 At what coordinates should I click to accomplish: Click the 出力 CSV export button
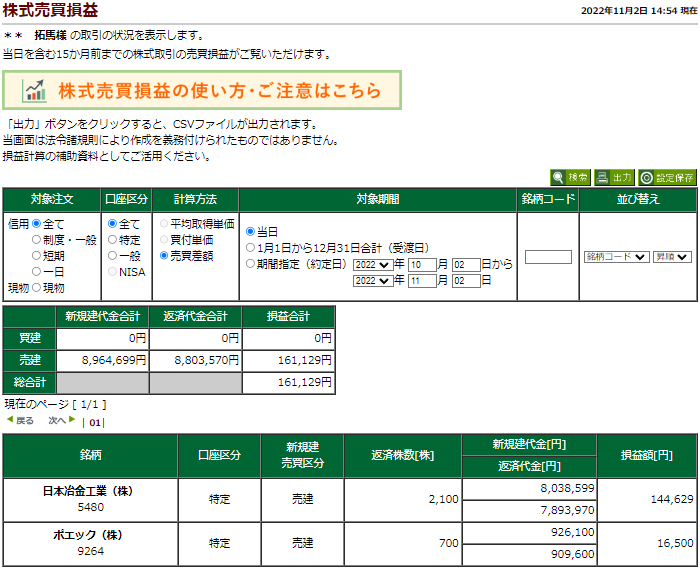click(614, 178)
